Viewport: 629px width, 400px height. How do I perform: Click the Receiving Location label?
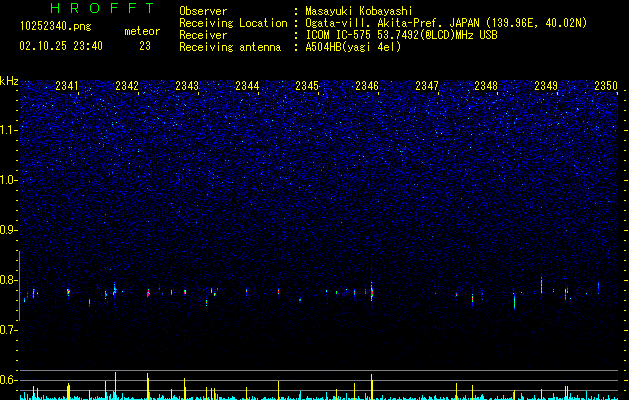click(x=233, y=23)
